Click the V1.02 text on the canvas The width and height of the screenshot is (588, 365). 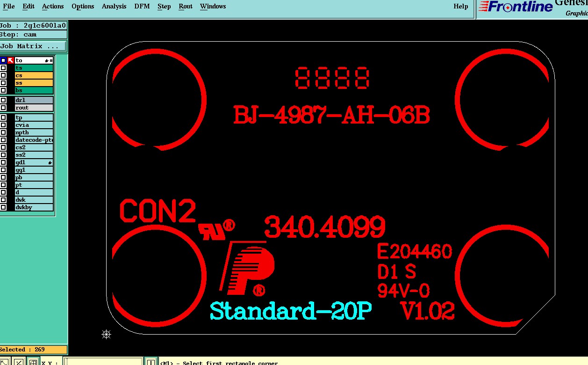click(428, 311)
